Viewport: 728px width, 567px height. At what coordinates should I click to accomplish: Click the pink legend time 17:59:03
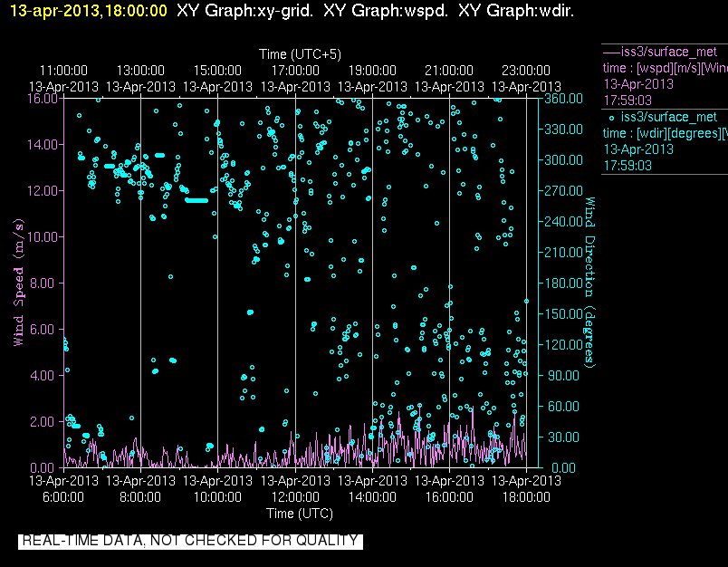pyautogui.click(x=627, y=101)
